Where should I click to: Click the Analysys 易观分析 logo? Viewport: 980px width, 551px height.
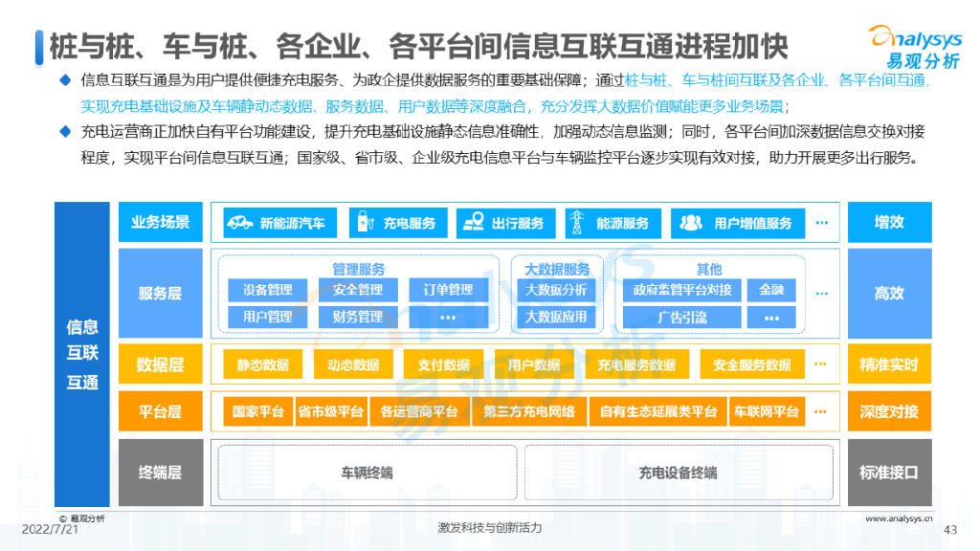[x=916, y=47]
